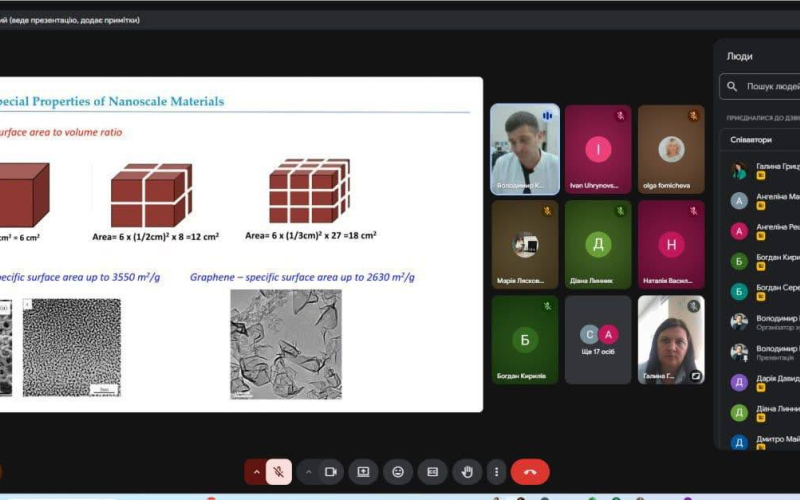Click the magnifier icon in people search
The image size is (800, 500).
tap(732, 87)
